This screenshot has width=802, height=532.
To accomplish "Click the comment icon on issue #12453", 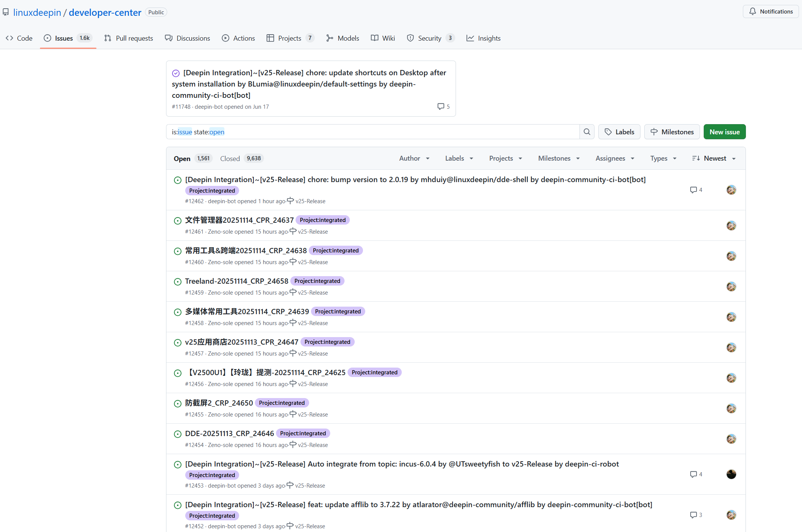I will pos(693,474).
